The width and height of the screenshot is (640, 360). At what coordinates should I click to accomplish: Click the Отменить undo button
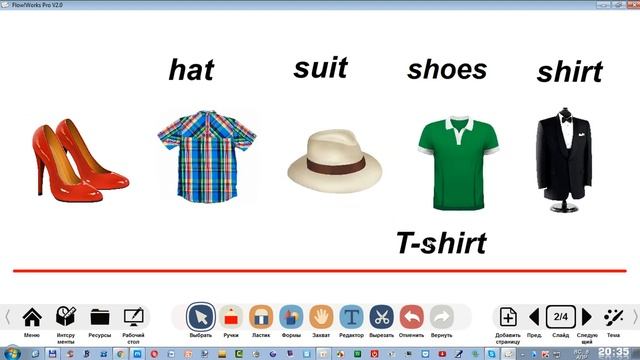point(411,317)
